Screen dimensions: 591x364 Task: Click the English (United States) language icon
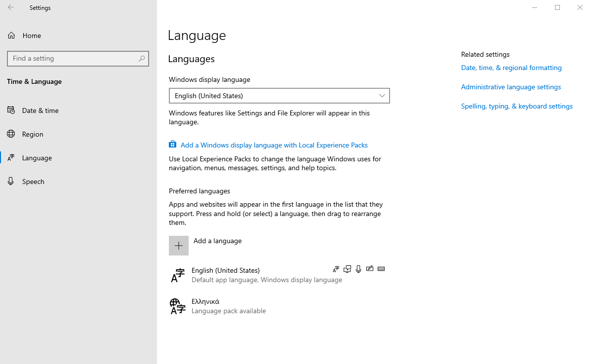[x=178, y=275]
